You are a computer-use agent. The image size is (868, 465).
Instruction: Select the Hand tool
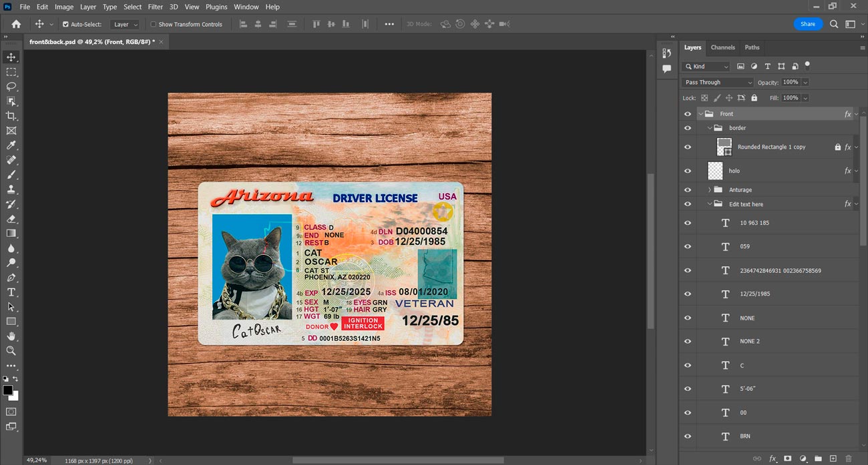[x=11, y=336]
